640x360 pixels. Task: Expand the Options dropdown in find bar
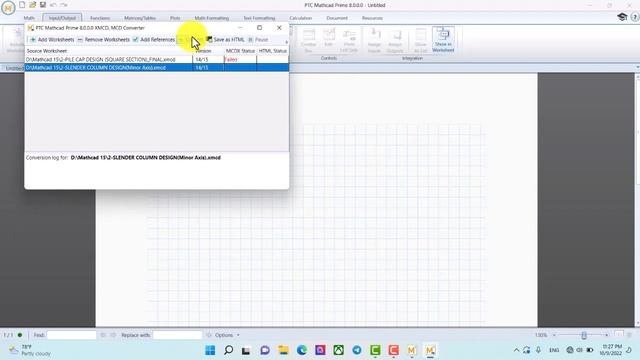click(x=227, y=335)
